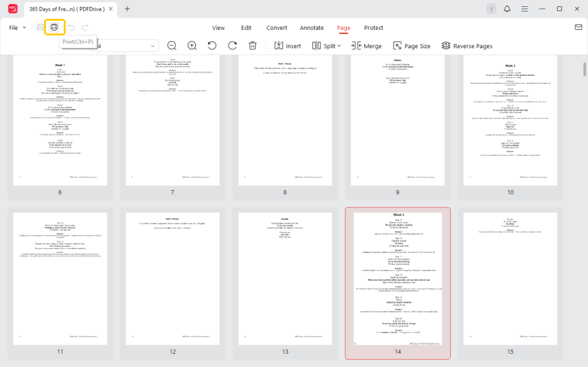The height and width of the screenshot is (367, 588).
Task: Open the Protect tab
Action: [x=373, y=28]
